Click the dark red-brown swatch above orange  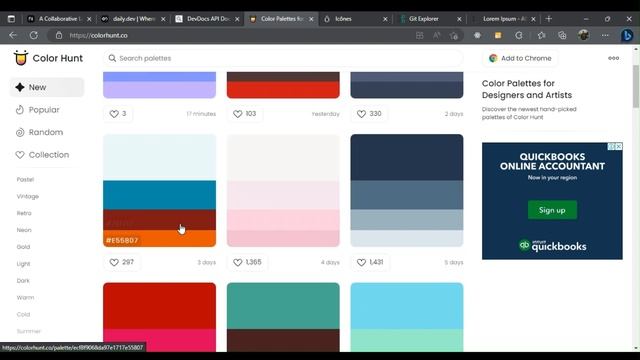pyautogui.click(x=160, y=220)
